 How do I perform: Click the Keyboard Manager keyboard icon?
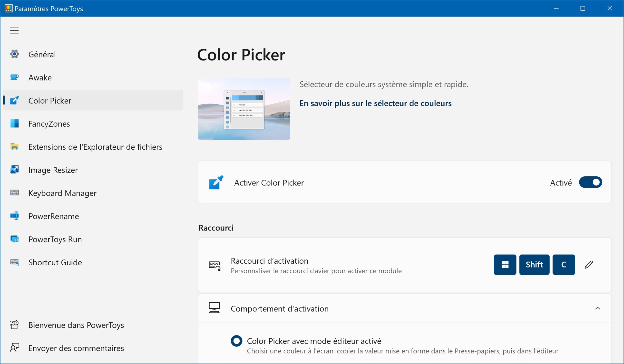(14, 192)
